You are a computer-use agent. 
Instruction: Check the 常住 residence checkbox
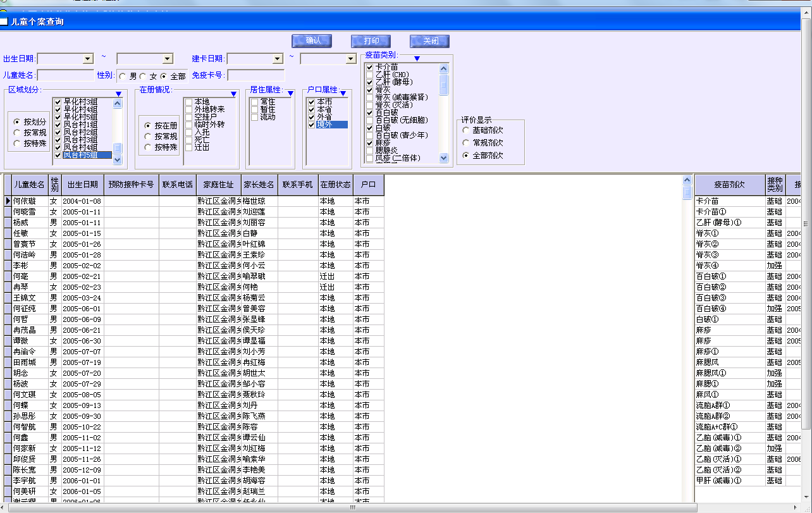click(254, 102)
